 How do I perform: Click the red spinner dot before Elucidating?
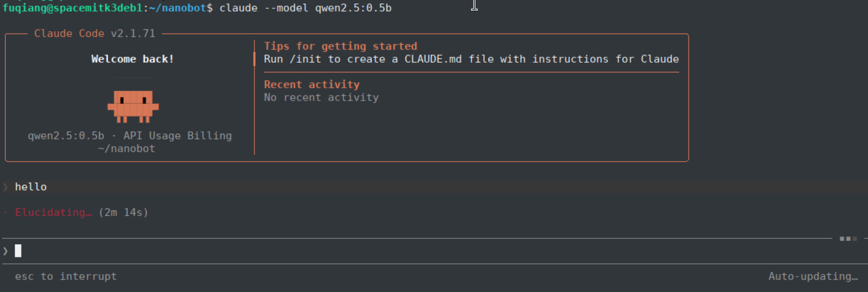pos(5,212)
